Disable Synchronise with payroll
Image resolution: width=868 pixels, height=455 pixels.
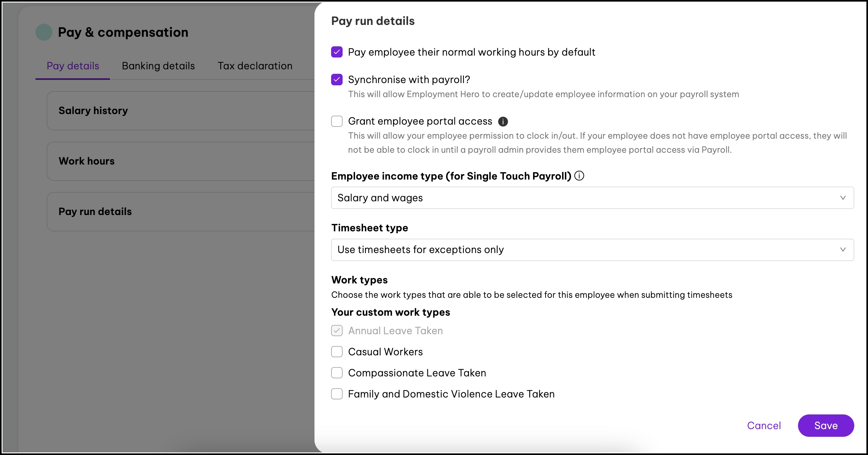point(337,80)
